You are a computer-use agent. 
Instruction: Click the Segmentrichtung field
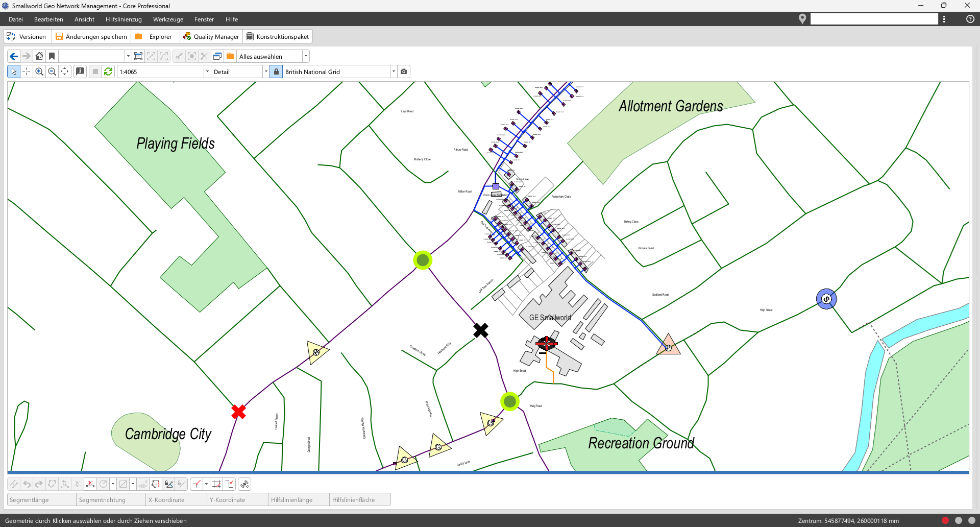pyautogui.click(x=111, y=500)
